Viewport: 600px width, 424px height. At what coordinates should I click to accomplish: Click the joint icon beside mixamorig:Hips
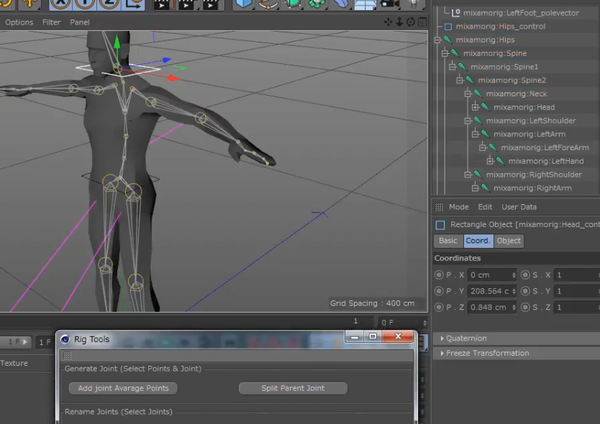448,39
